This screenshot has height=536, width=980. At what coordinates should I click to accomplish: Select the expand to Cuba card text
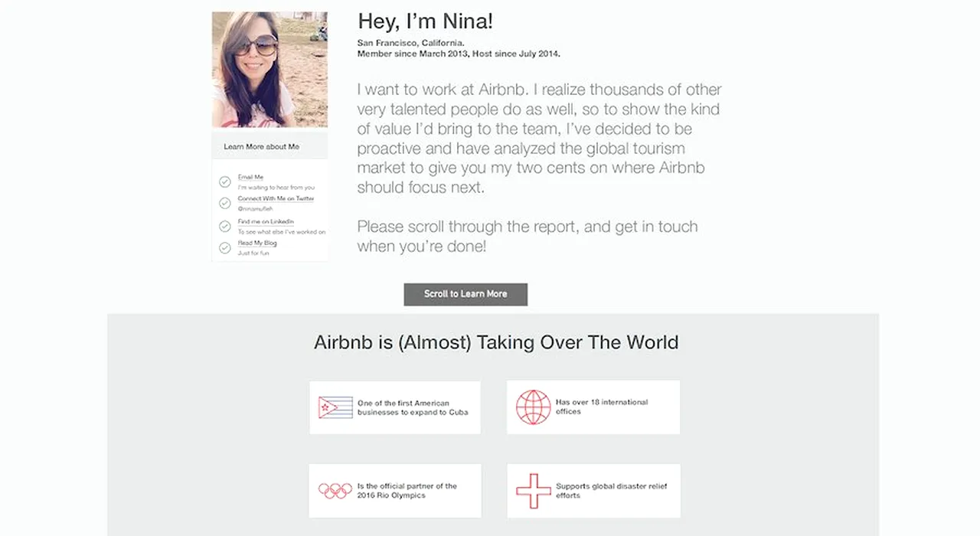click(413, 407)
